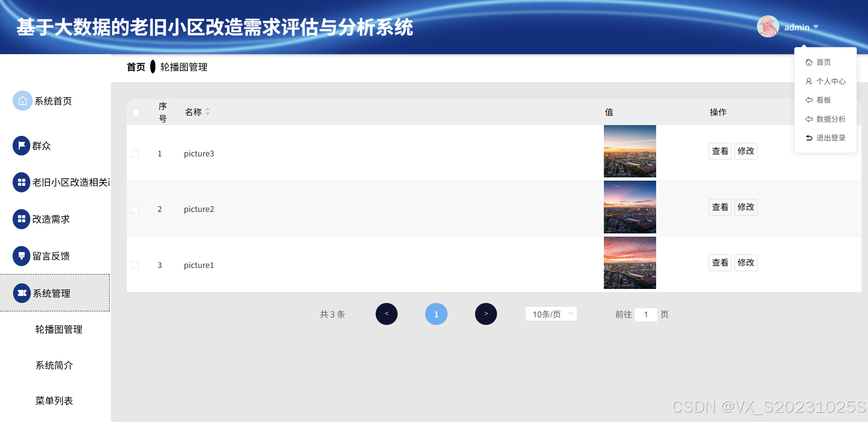
Task: Click the picture2 name cell
Action: point(199,209)
